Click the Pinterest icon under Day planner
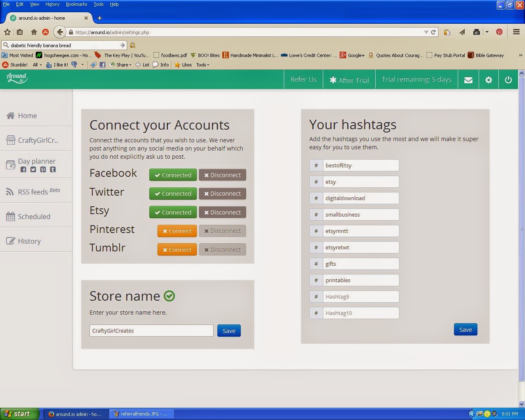Screen dimensions: 525x420 point(43,170)
